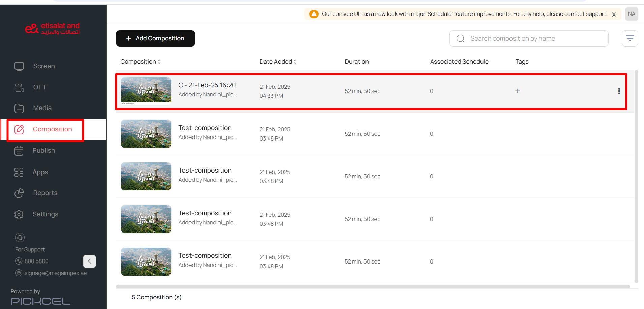
Task: Open the filter options icon
Action: pyautogui.click(x=630, y=38)
